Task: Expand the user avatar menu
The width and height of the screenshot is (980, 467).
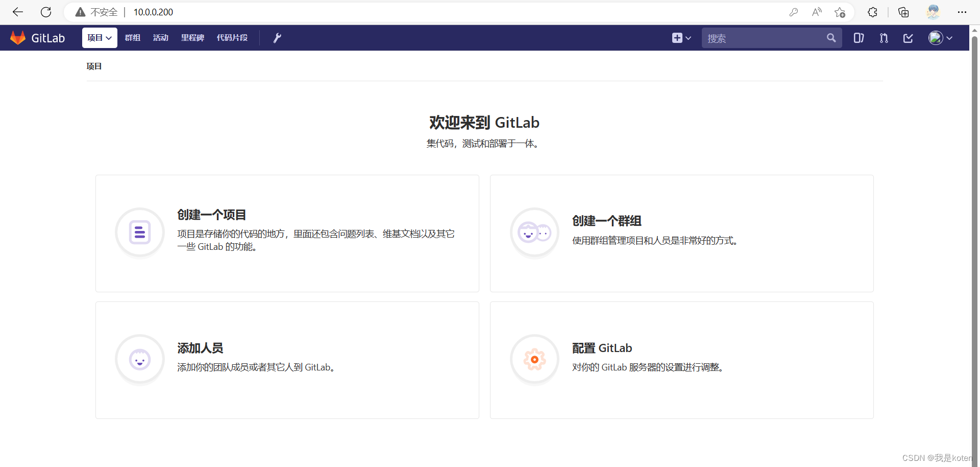Action: pyautogui.click(x=940, y=38)
